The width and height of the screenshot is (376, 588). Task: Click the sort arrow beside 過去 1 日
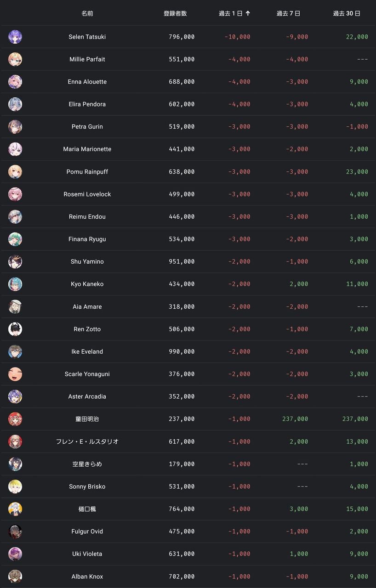[248, 14]
